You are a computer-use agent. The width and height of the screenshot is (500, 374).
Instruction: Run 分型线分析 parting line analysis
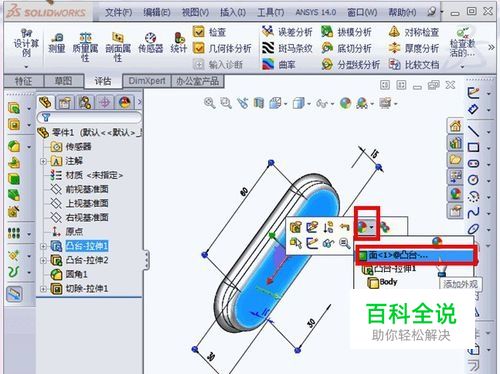[350, 64]
